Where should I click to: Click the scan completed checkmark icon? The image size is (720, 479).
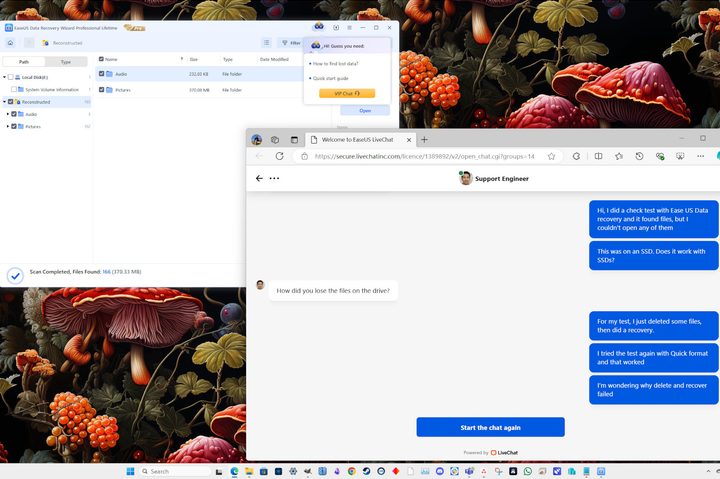coord(15,276)
